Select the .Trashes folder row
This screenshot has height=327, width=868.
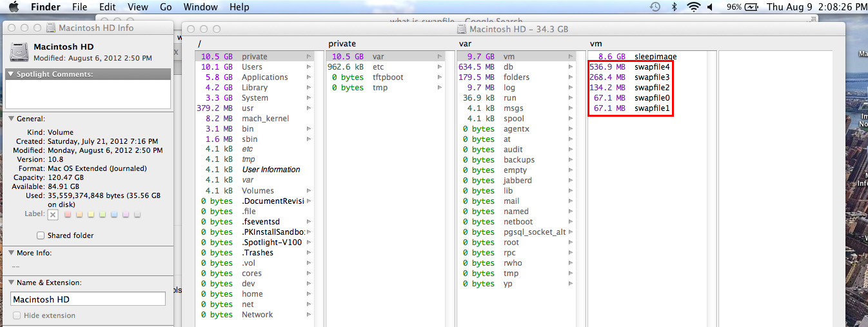pos(255,253)
